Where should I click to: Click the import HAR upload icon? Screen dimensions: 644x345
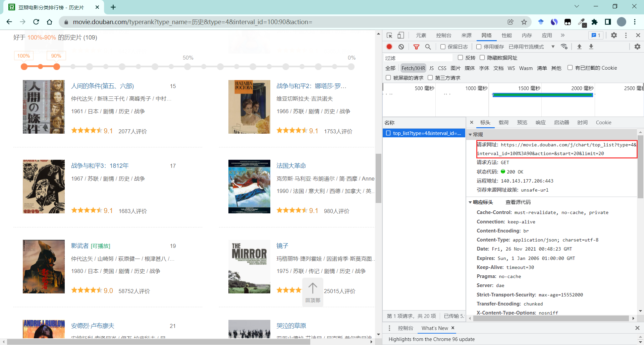click(579, 47)
